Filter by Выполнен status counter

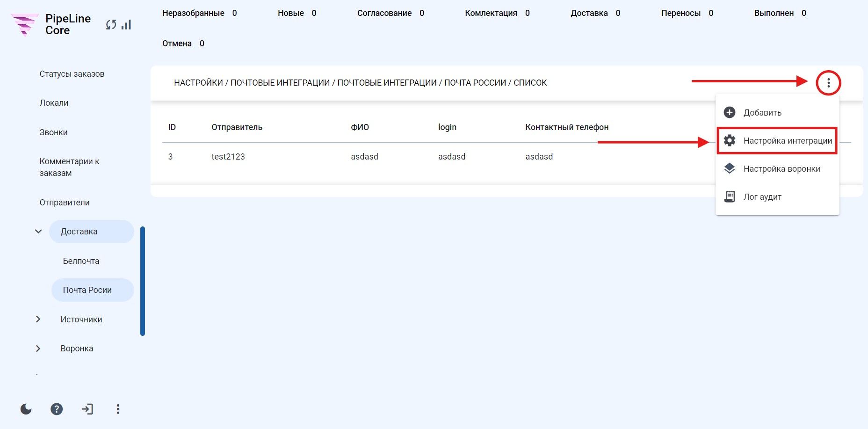click(780, 13)
